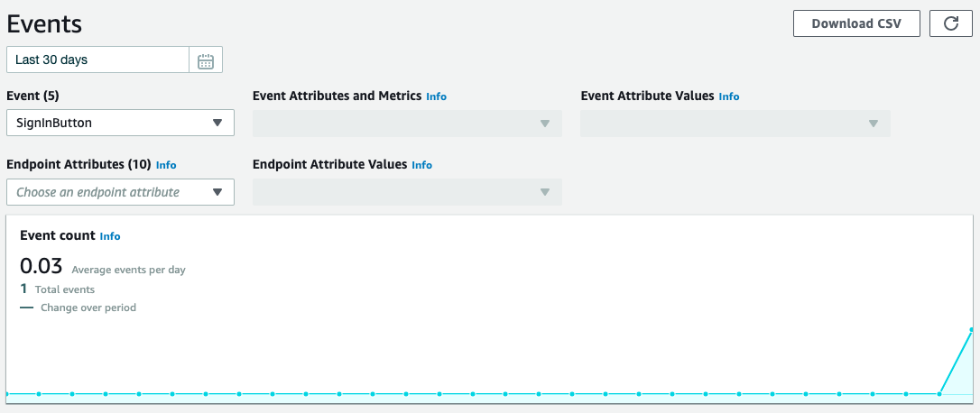The width and height of the screenshot is (980, 413).
Task: Open the Event Attributes and Metrics dropdown
Action: 408,123
